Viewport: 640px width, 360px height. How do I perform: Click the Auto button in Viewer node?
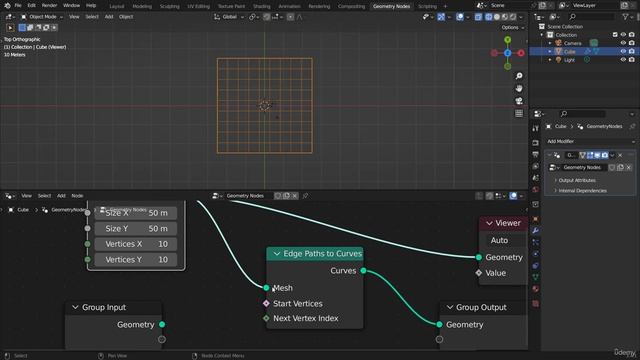pos(500,240)
